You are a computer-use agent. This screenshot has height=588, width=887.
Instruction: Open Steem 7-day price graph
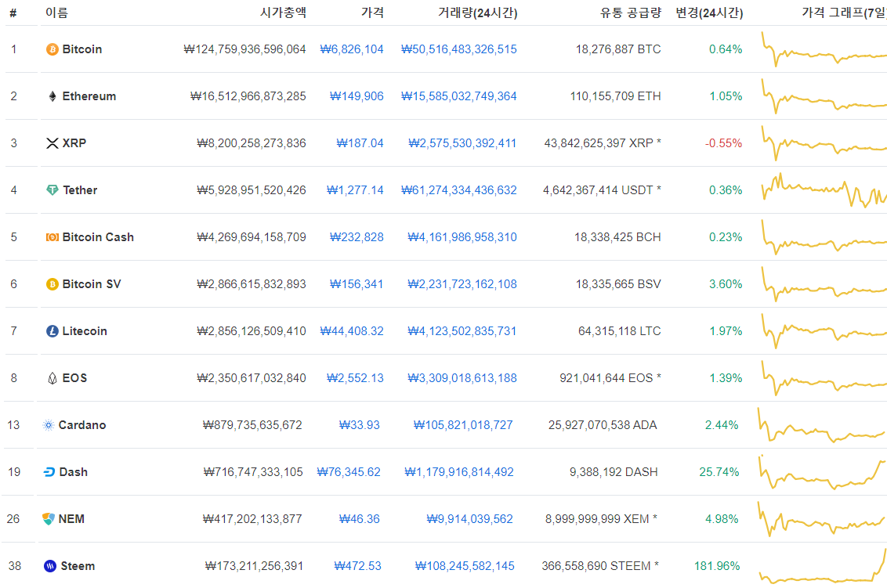click(823, 566)
